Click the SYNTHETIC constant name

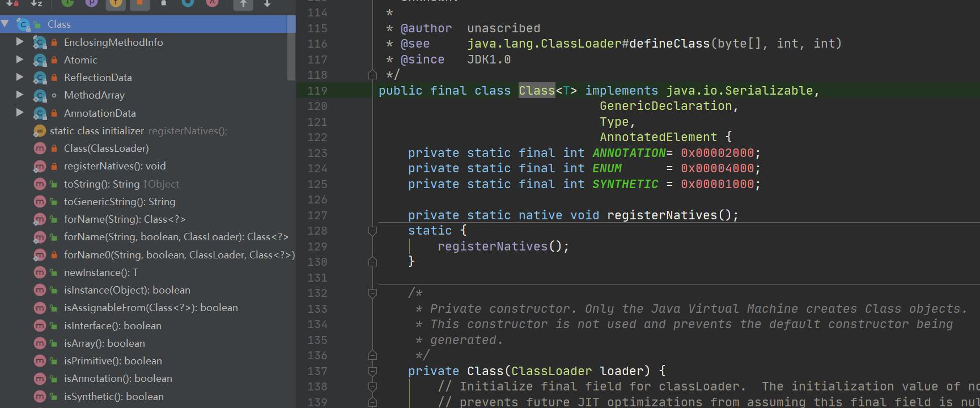(625, 184)
